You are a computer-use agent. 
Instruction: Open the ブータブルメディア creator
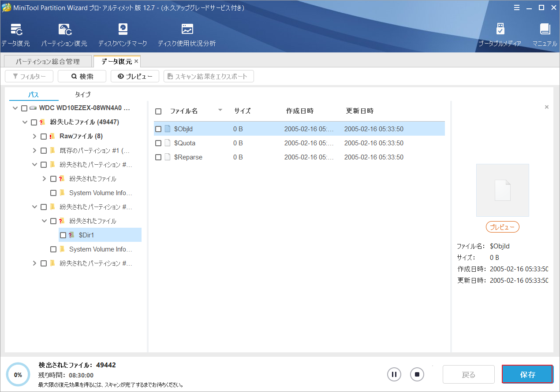coord(501,33)
